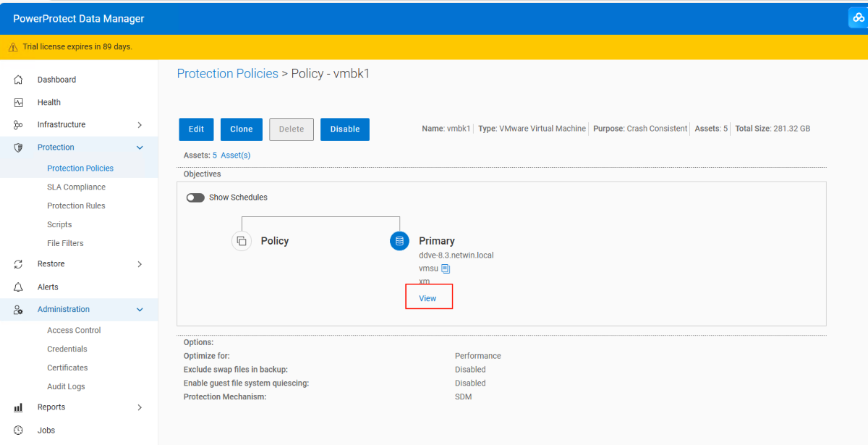Open Access Control submenu item
The image size is (868, 445).
click(x=74, y=331)
